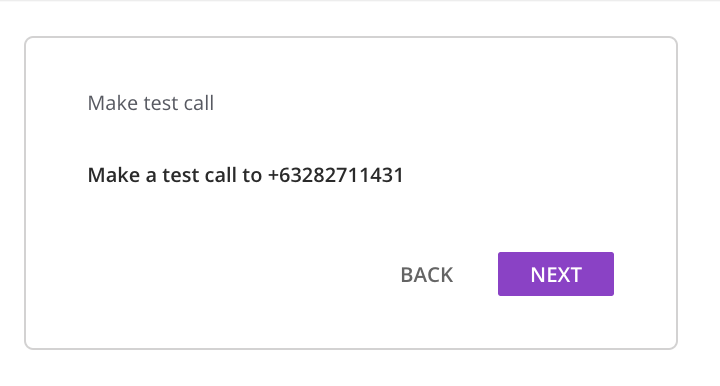The image size is (720, 386).
Task: Click the plus sign before the phone number
Action: tap(273, 175)
